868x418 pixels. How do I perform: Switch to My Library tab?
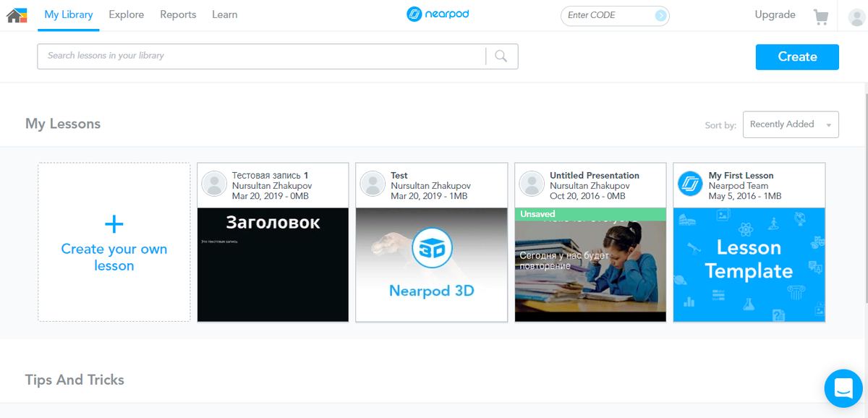[x=69, y=14]
